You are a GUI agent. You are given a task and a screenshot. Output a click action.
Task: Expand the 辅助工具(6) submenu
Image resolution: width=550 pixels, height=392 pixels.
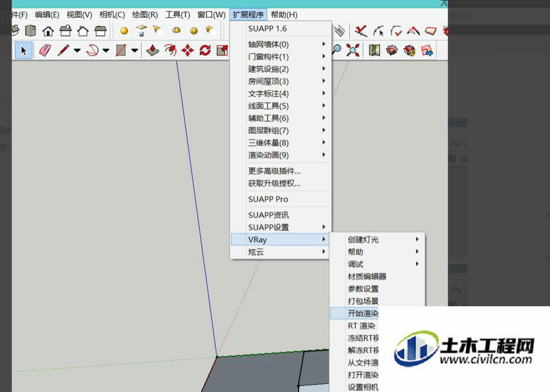[x=280, y=118]
